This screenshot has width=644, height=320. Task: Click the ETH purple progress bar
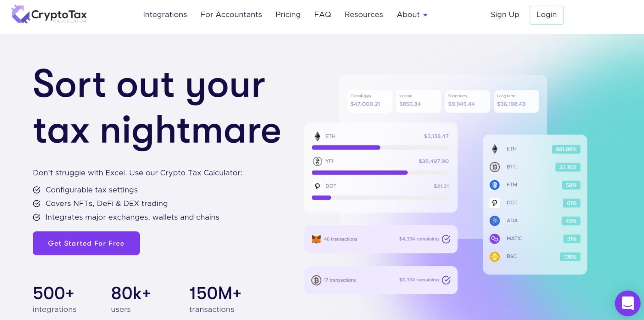point(346,148)
